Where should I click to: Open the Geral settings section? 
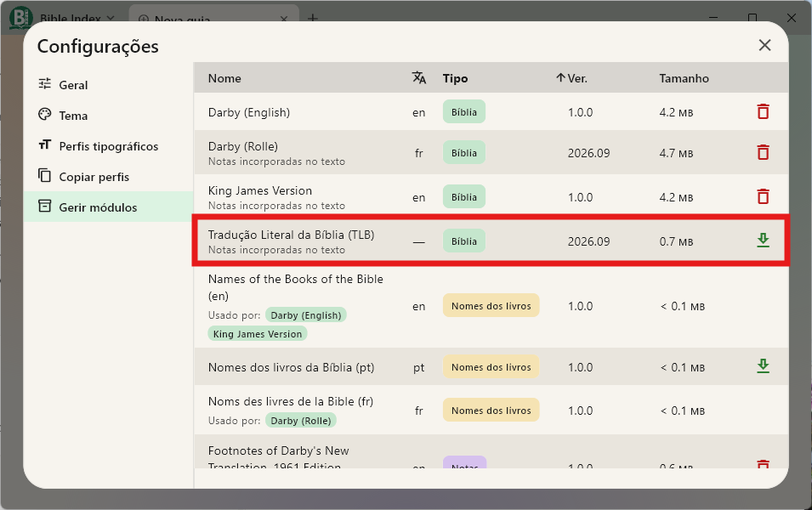108,84
